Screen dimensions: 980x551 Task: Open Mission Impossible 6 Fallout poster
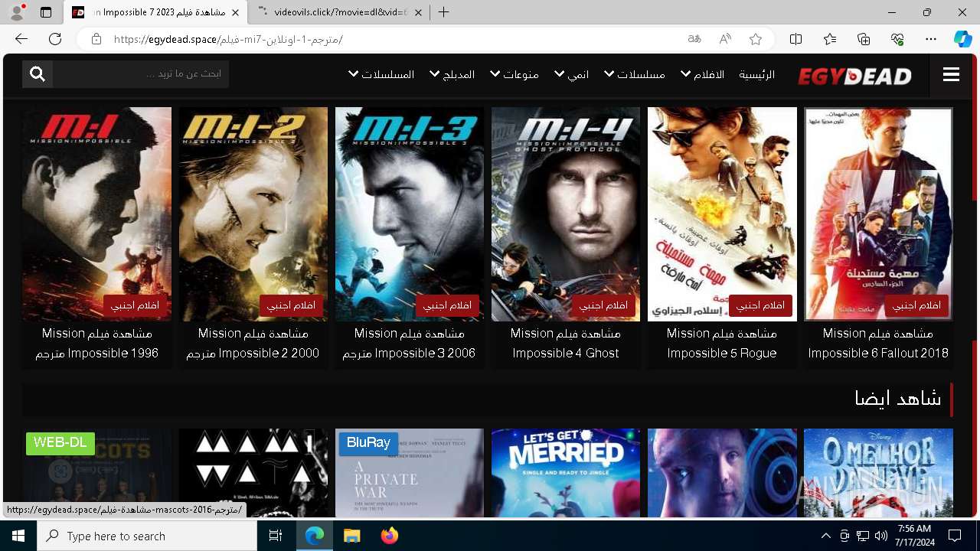(878, 214)
